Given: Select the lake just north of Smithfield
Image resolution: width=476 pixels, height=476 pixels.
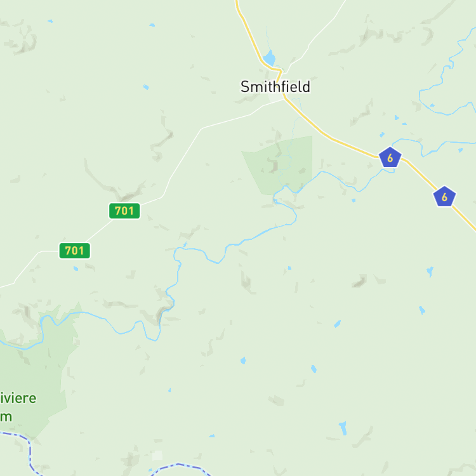Looking at the screenshot, I should point(269,57).
